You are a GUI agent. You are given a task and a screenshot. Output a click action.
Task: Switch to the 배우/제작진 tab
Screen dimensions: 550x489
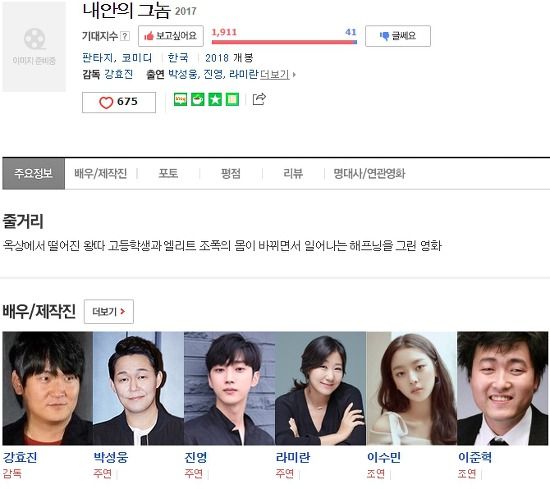(x=101, y=173)
